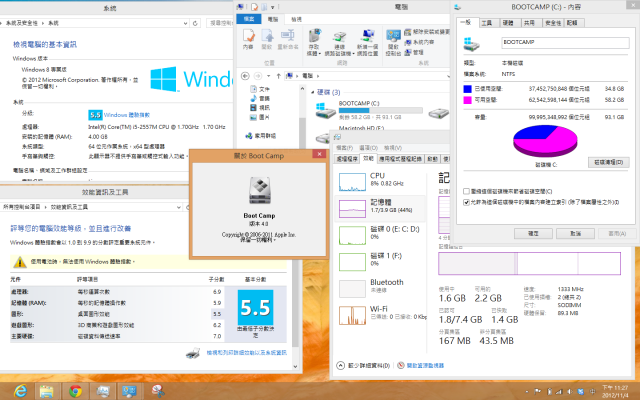Open quick access toolbar customize dropdown
Image resolution: width=640 pixels, height=400 pixels.
[273, 7]
